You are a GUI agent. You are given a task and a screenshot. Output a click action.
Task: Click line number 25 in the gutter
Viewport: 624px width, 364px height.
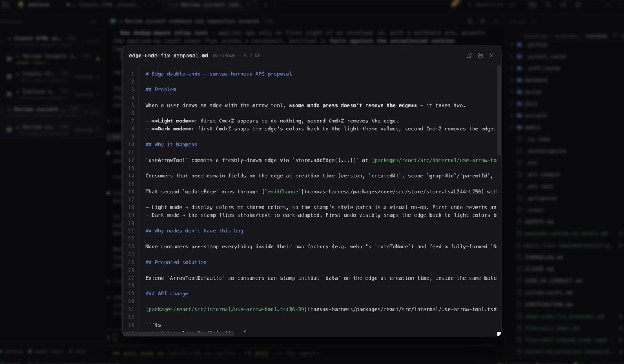coord(131,263)
